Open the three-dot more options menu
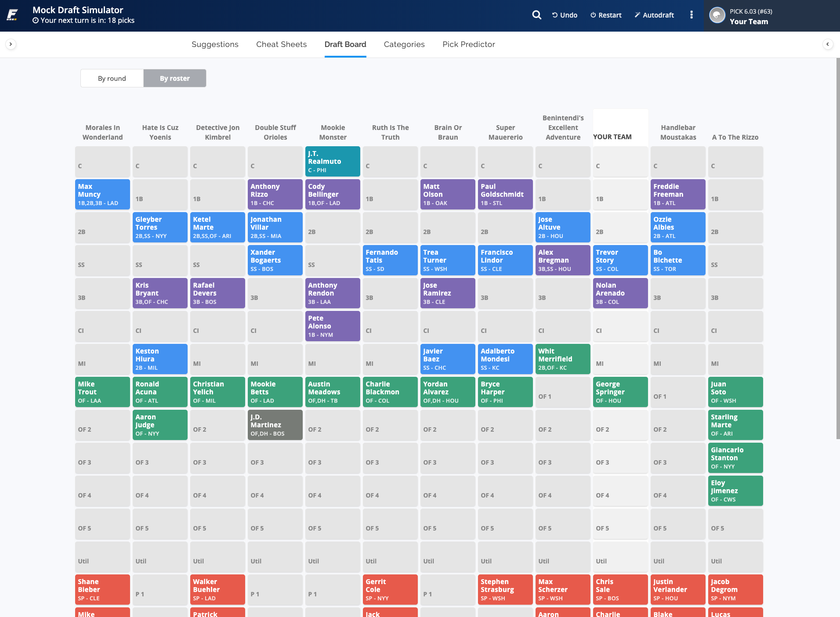 pos(692,15)
